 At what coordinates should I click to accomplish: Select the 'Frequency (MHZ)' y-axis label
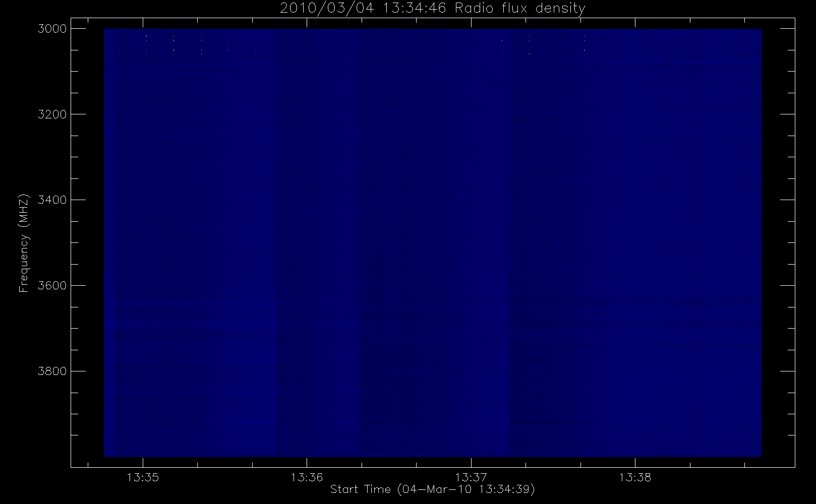point(23,243)
